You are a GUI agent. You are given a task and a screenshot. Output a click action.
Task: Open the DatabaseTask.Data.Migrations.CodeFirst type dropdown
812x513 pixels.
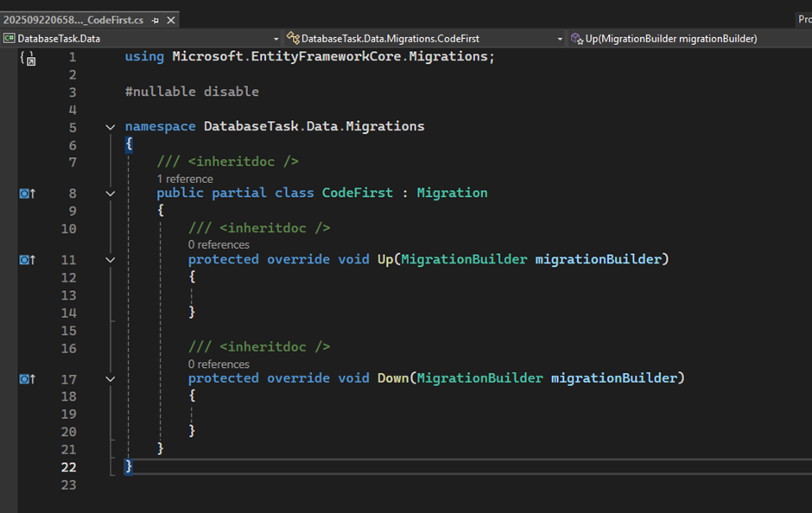coord(560,39)
